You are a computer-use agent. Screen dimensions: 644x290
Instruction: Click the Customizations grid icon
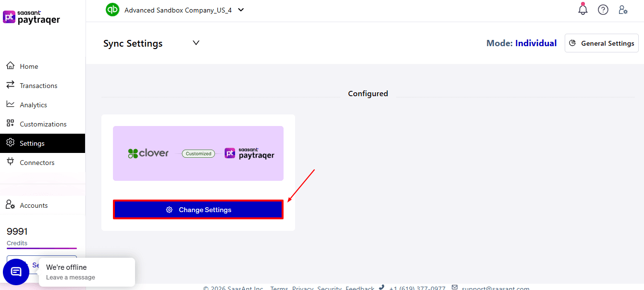10,124
